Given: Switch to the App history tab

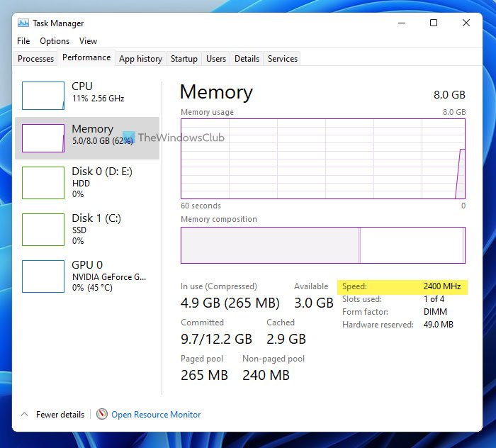Looking at the screenshot, I should tap(140, 59).
